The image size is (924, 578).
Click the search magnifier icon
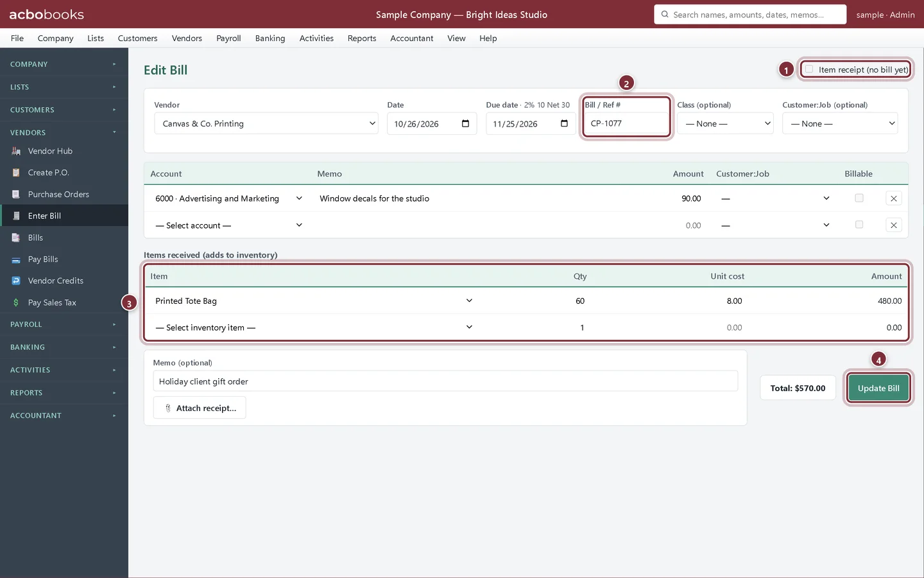[665, 14]
